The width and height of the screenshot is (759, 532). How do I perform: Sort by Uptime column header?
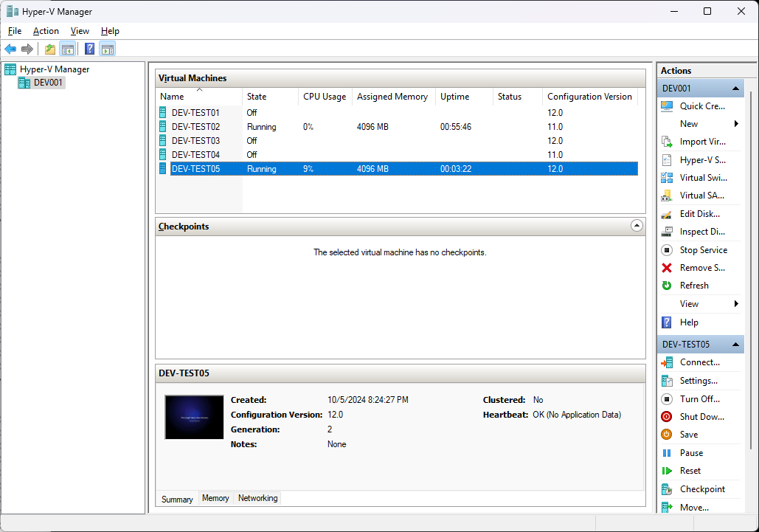pos(464,97)
